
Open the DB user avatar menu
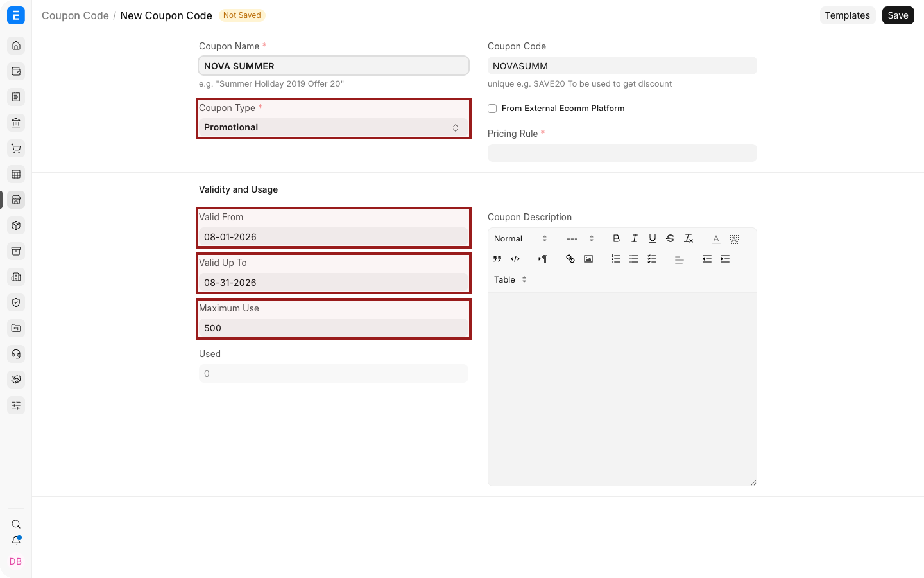tap(16, 561)
